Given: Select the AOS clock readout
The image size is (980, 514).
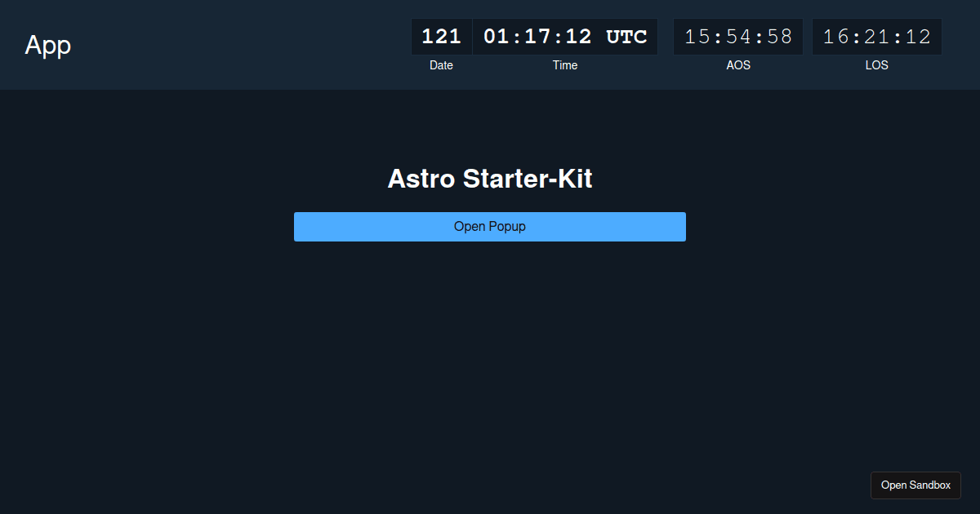Looking at the screenshot, I should coord(737,36).
